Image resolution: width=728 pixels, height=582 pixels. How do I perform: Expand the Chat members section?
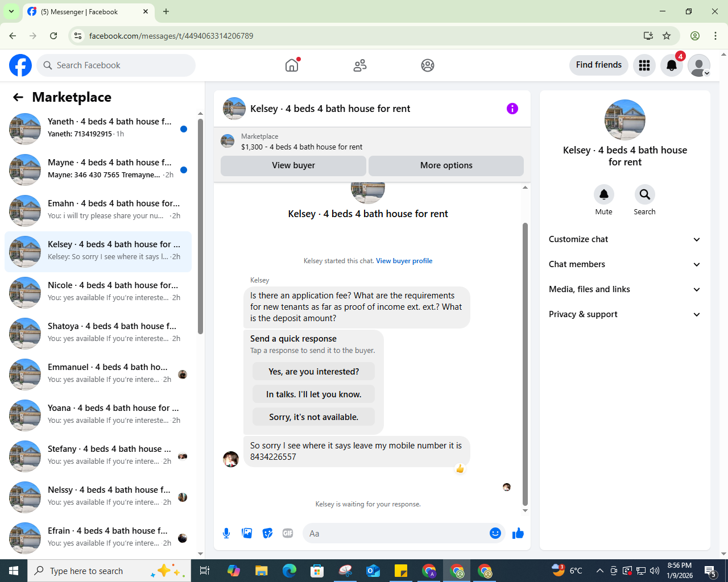624,264
